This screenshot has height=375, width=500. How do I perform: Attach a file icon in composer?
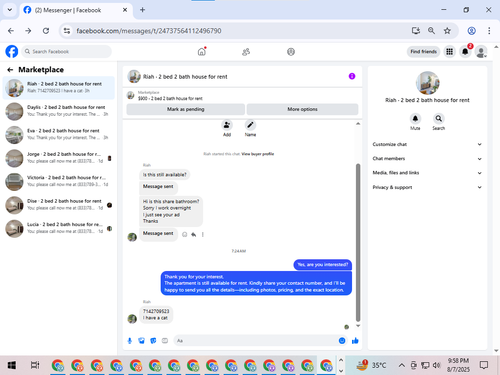tap(141, 341)
